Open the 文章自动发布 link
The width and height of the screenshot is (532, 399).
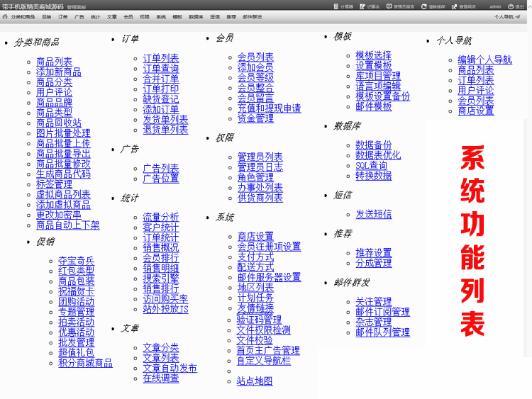point(170,368)
